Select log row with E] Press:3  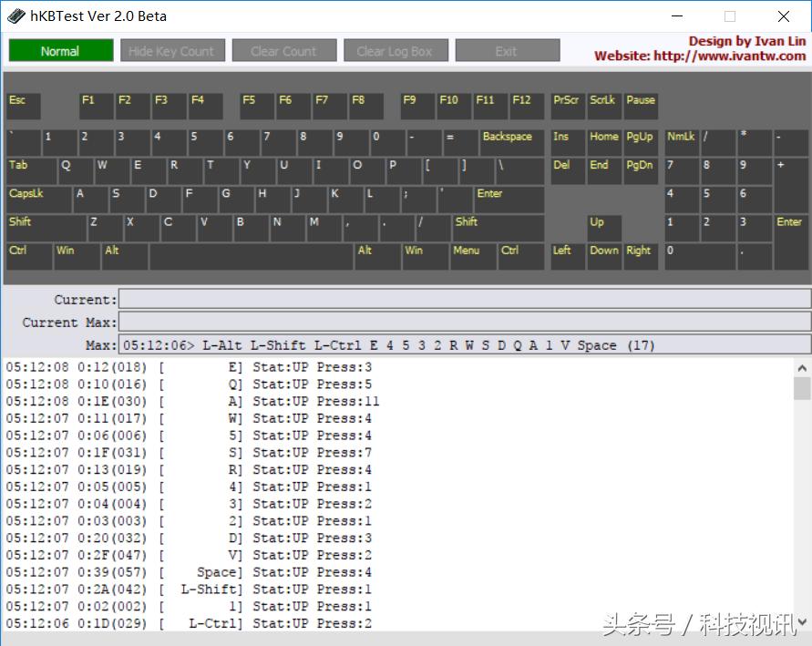click(189, 367)
